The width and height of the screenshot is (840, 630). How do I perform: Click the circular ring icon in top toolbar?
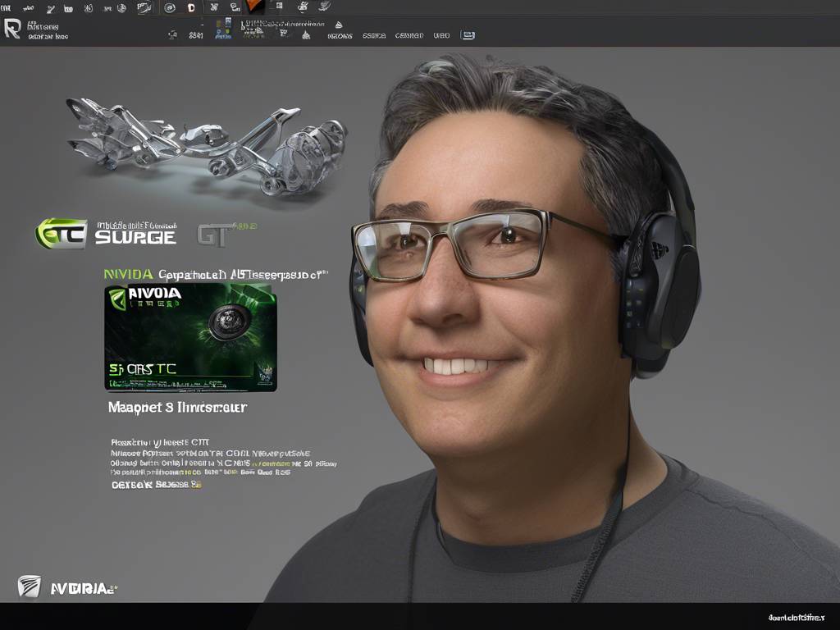pos(170,8)
